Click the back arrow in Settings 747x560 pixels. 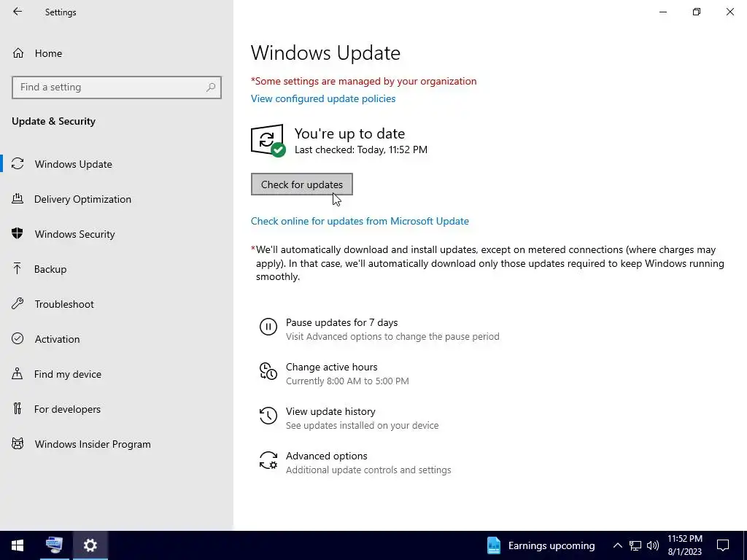(18, 12)
